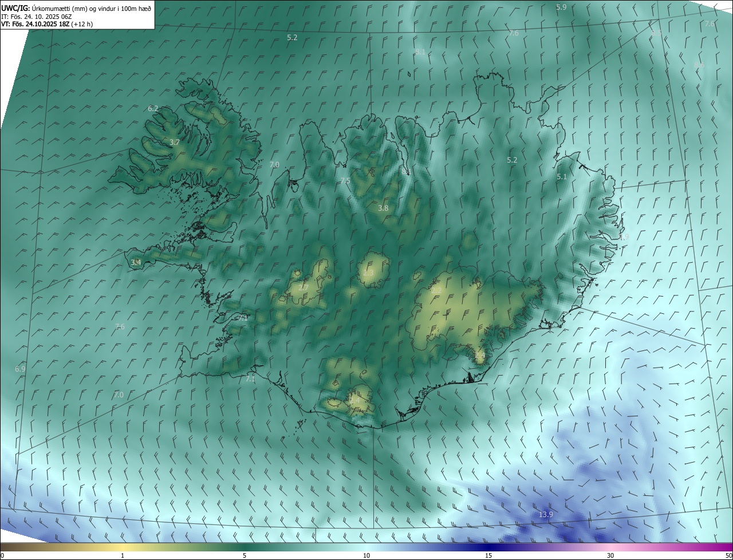
Task: Click the 7.5 value label on the map
Action: point(345,181)
